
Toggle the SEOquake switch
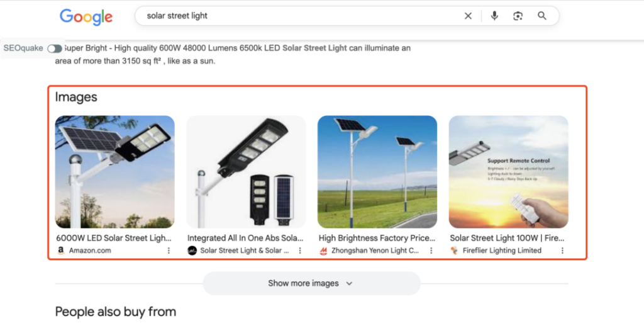click(55, 48)
